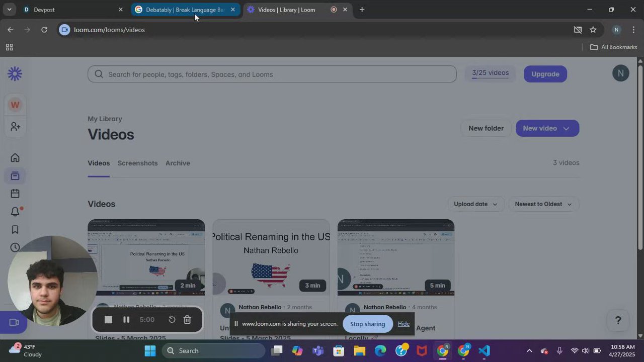Click the loom.com address bar URL
Screen dimensions: 644x362
tap(109, 30)
